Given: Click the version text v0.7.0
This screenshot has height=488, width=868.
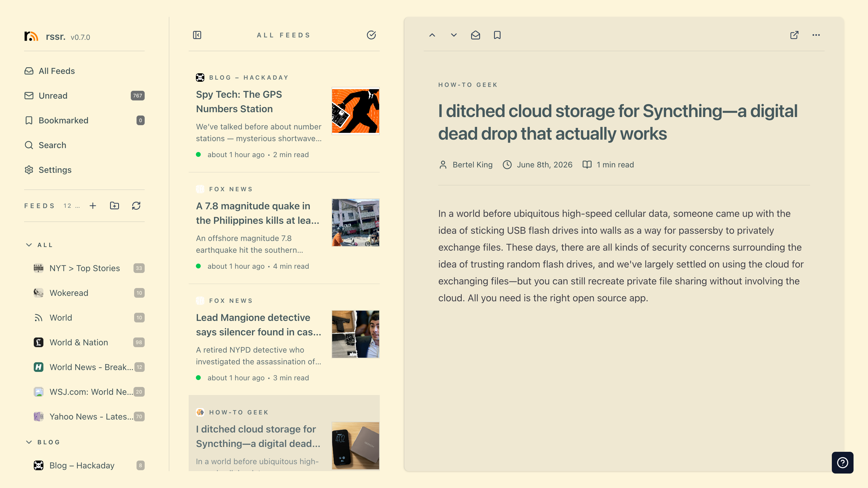Looking at the screenshot, I should [x=80, y=37].
